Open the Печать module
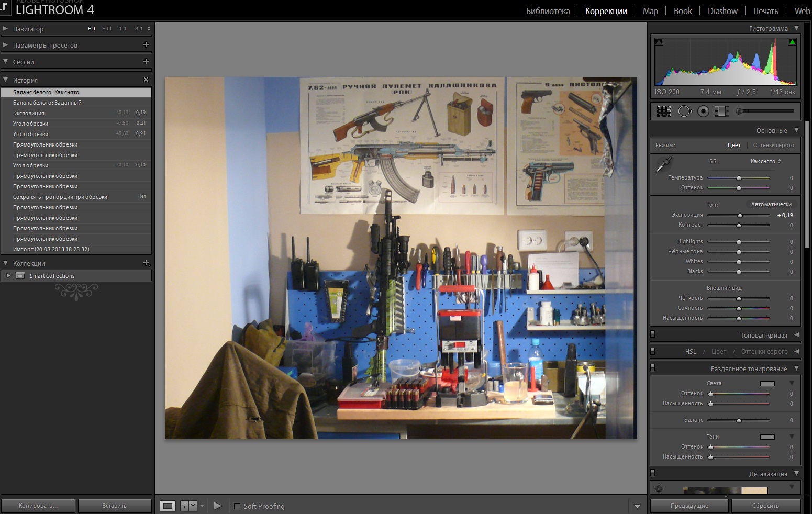 tap(765, 11)
